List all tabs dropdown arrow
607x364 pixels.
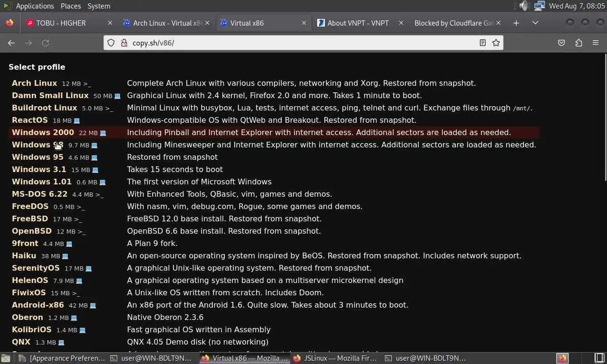tap(535, 23)
